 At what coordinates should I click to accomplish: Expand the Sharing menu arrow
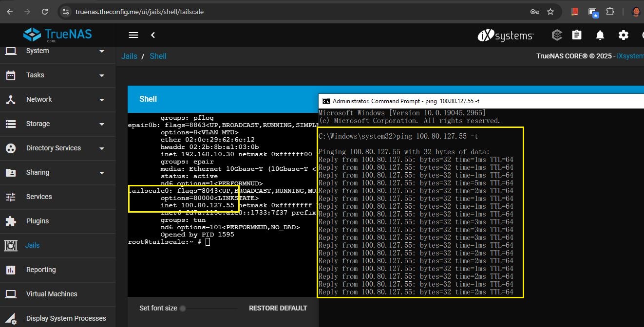[102, 173]
